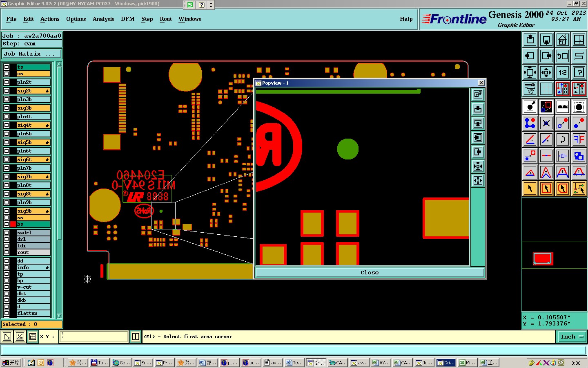The height and width of the screenshot is (368, 588).
Task: Open the Rout menu
Action: pos(166,19)
